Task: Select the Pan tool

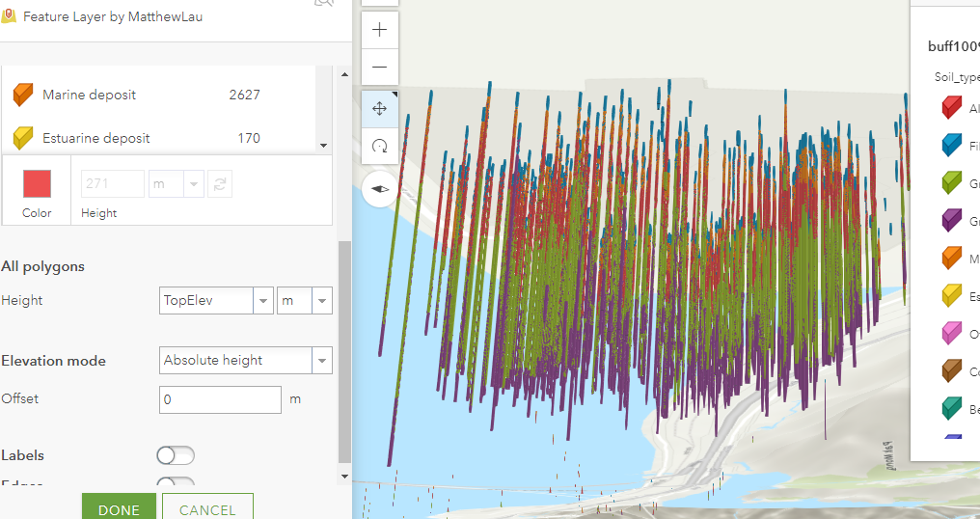Action: click(379, 109)
